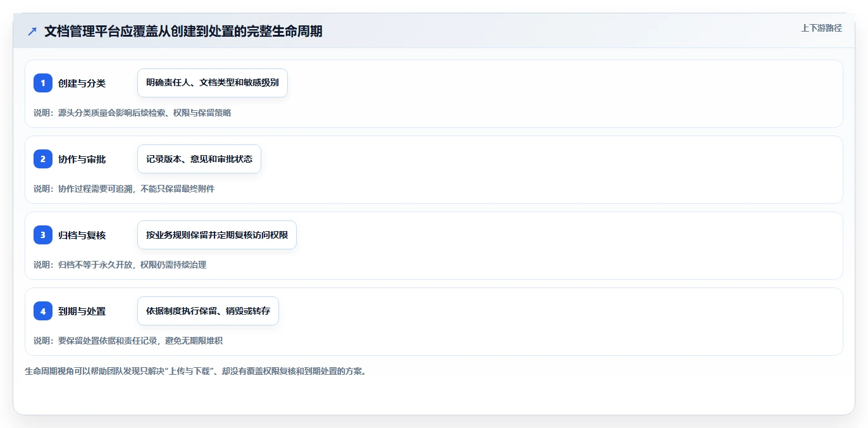868x428 pixels.
Task: Click the arrow icon beside the title
Action: pyautogui.click(x=32, y=32)
